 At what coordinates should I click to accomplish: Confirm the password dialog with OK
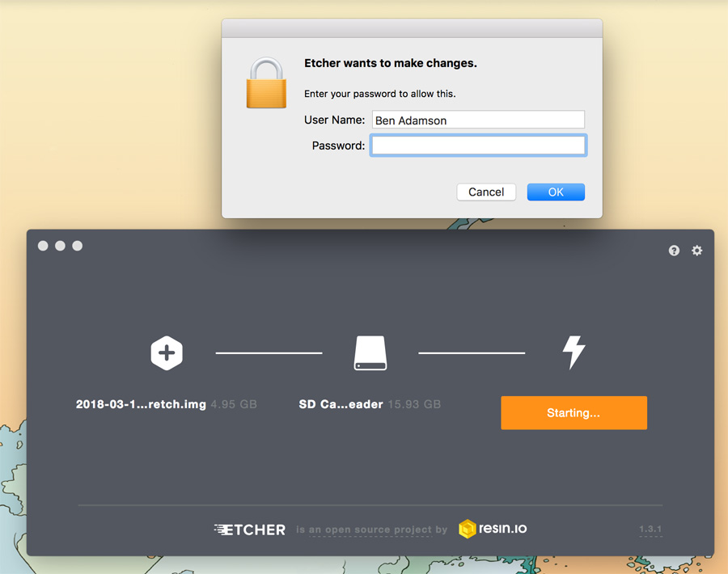coord(556,192)
